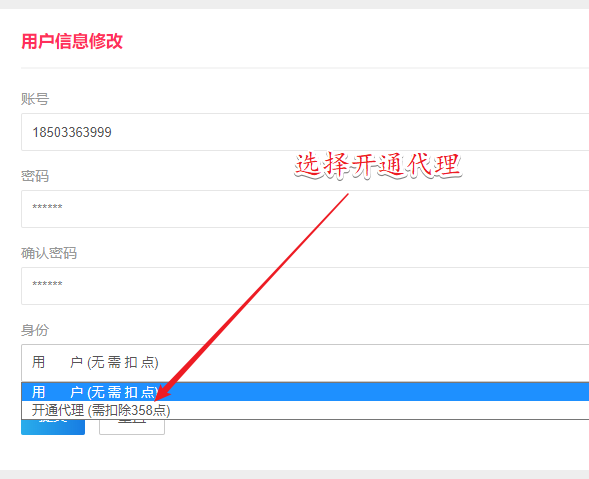The image size is (589, 479).
Task: Click the 账号 field label
Action: pos(35,99)
